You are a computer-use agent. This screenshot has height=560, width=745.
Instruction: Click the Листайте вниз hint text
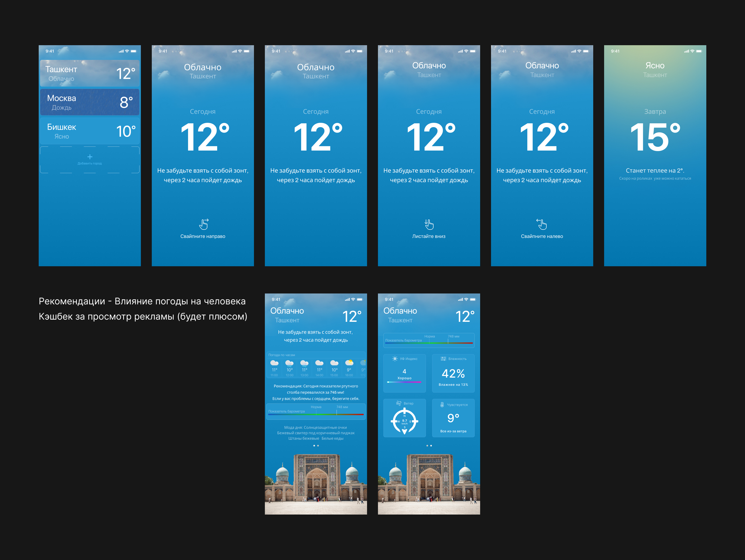(x=429, y=236)
